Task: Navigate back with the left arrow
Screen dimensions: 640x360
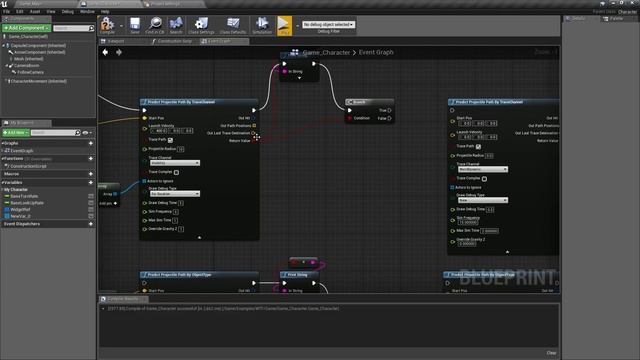Action: click(x=105, y=52)
